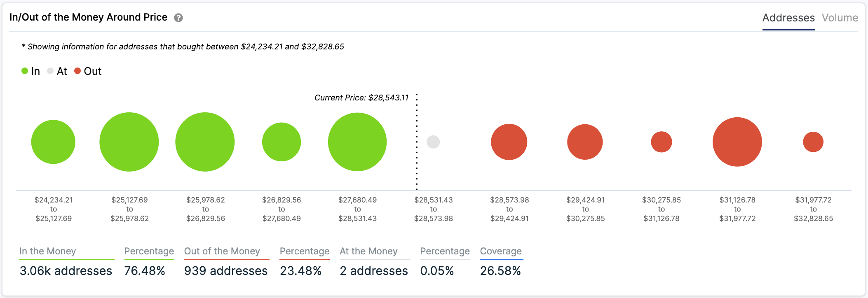
Task: Click the green bubble for $24,234.21 range
Action: (53, 142)
